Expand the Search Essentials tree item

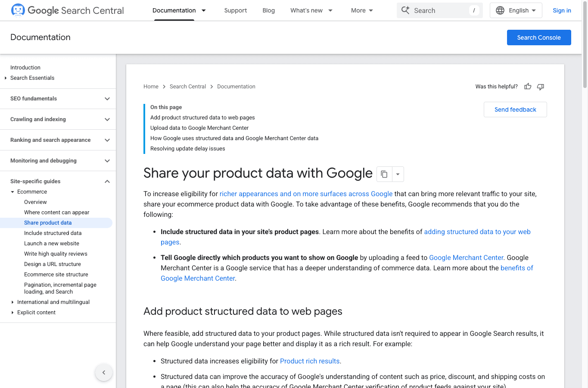pyautogui.click(x=6, y=78)
